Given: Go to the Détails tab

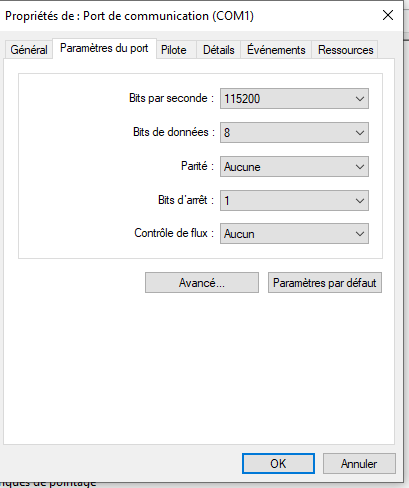Looking at the screenshot, I should [219, 50].
